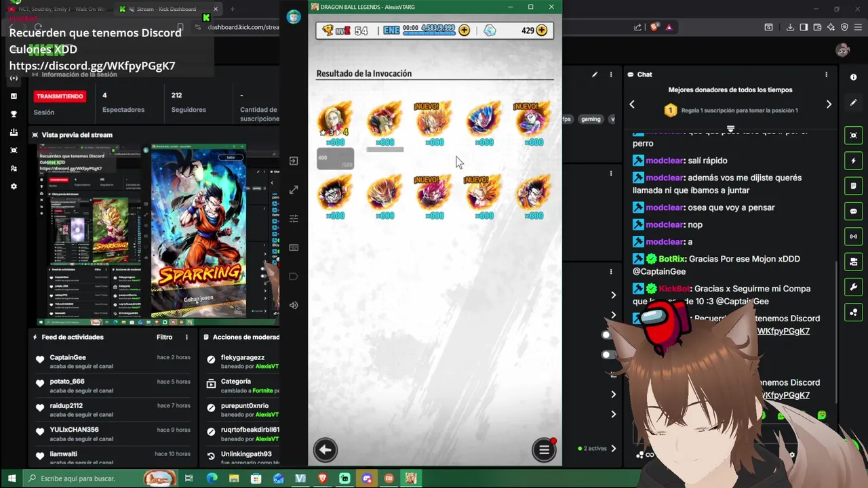The width and height of the screenshot is (868, 488).
Task: Select flekygaragezz ban entry in moderation actions
Action: click(x=241, y=361)
